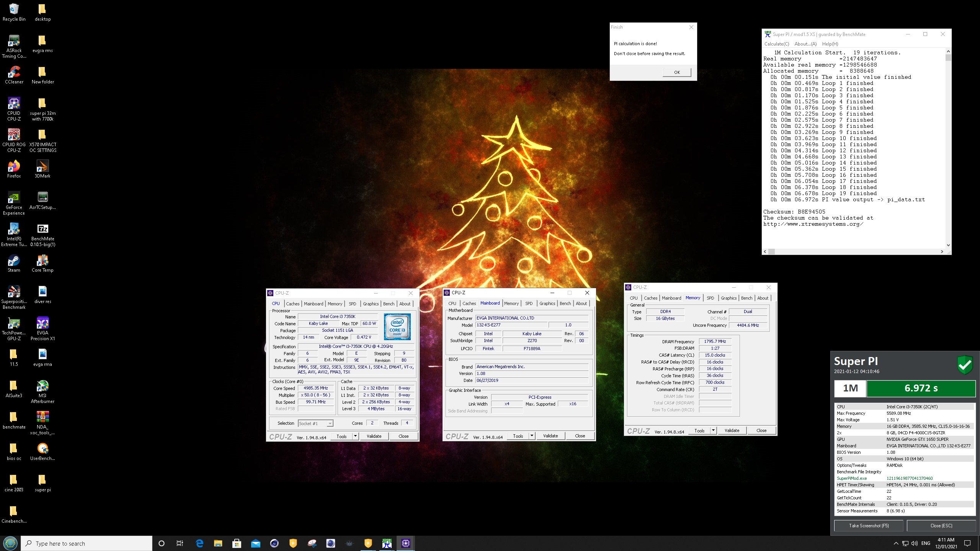Open the Socket #1 selection dropdown
The width and height of the screenshot is (980, 551).
(315, 423)
